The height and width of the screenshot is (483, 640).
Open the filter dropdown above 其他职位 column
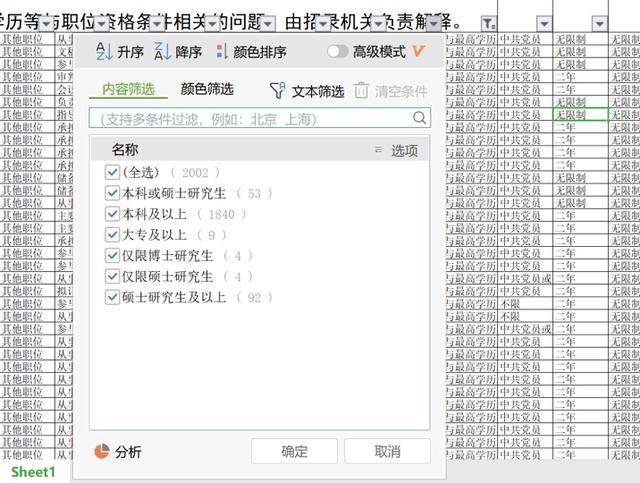click(46, 24)
